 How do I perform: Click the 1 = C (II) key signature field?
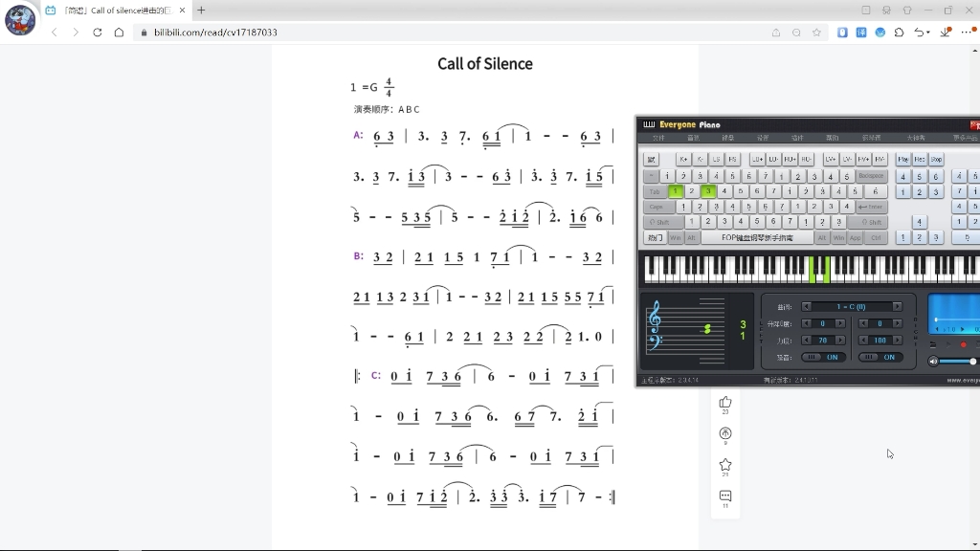coord(851,307)
